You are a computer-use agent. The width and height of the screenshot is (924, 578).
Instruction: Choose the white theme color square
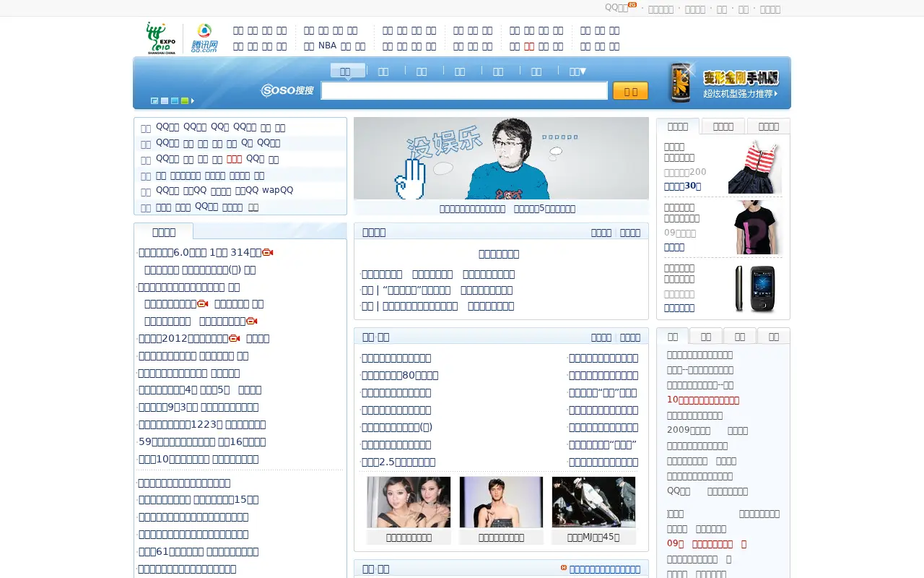point(165,101)
